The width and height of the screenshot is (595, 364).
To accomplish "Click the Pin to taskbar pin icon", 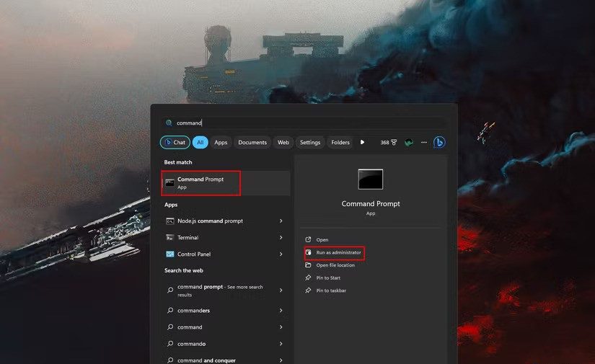I will pos(308,290).
